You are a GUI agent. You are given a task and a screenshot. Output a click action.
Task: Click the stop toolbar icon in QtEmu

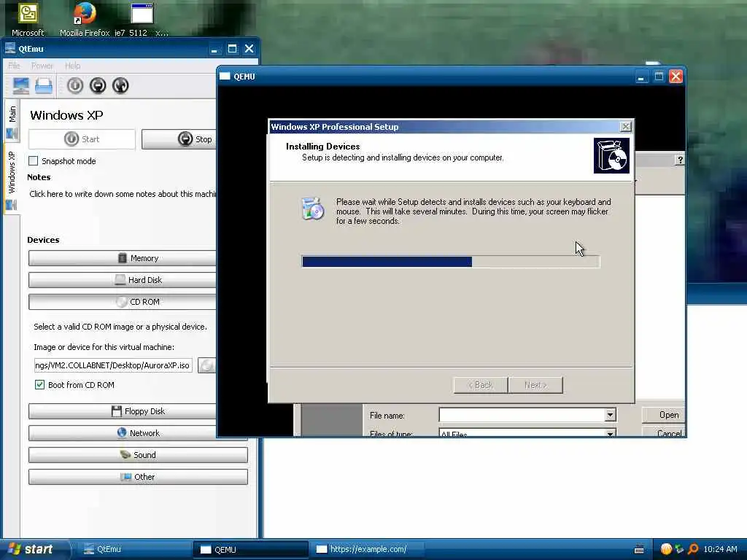98,86
